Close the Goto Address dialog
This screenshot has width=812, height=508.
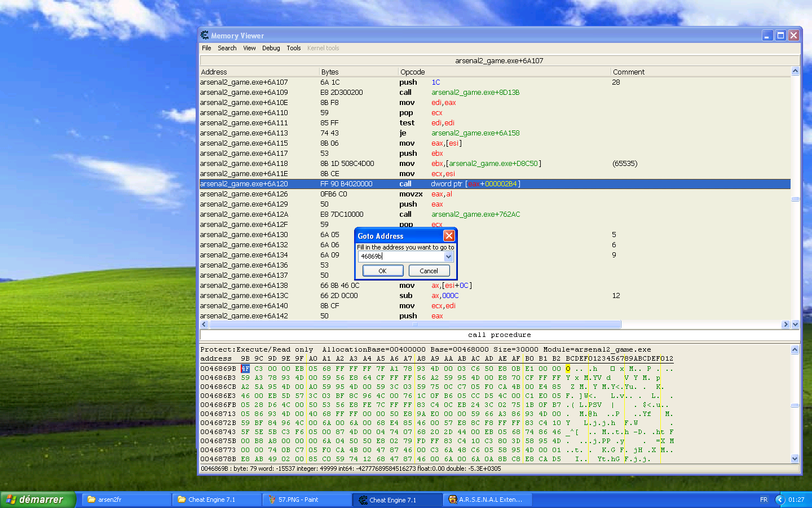[449, 235]
